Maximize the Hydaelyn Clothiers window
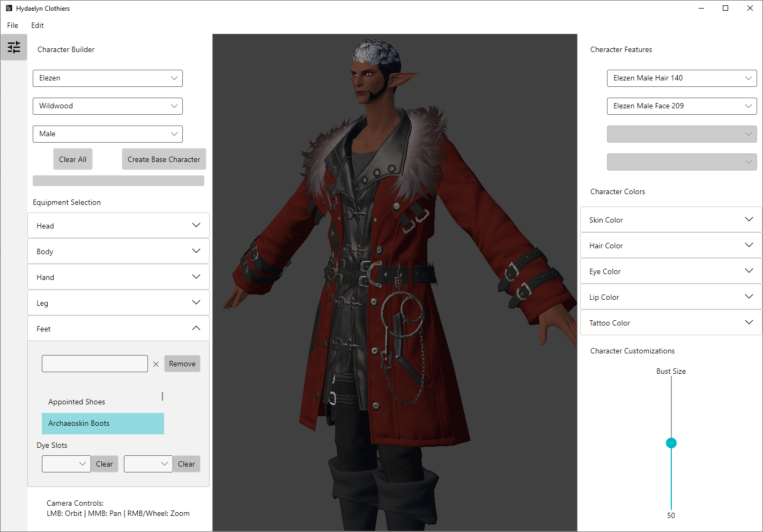Screen dimensions: 763x532 [x=725, y=8]
